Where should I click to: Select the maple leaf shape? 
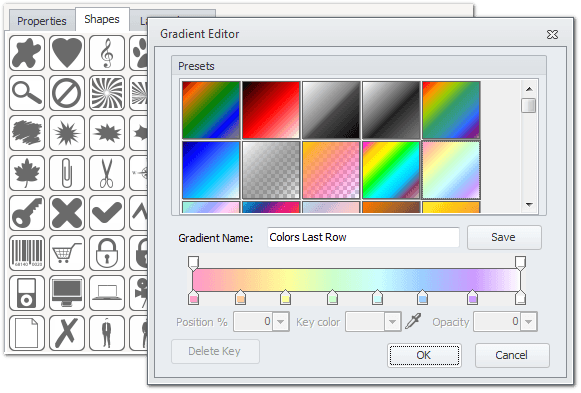tap(27, 173)
